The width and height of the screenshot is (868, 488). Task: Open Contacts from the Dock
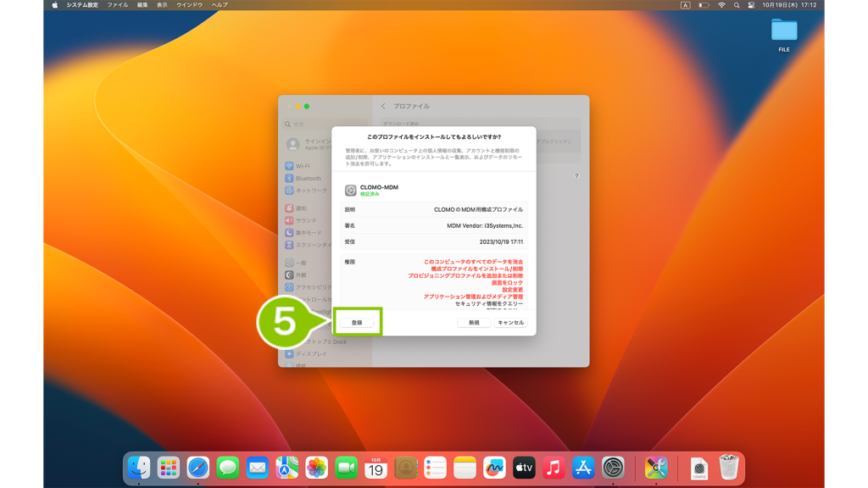click(406, 468)
